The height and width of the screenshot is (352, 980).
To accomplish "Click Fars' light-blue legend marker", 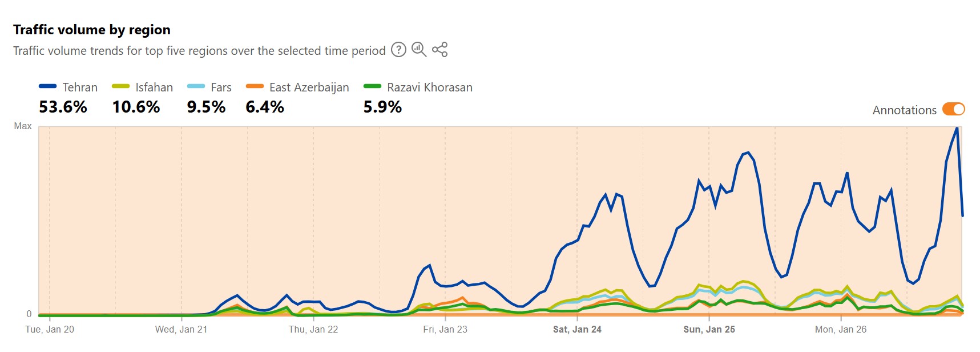I will (195, 87).
